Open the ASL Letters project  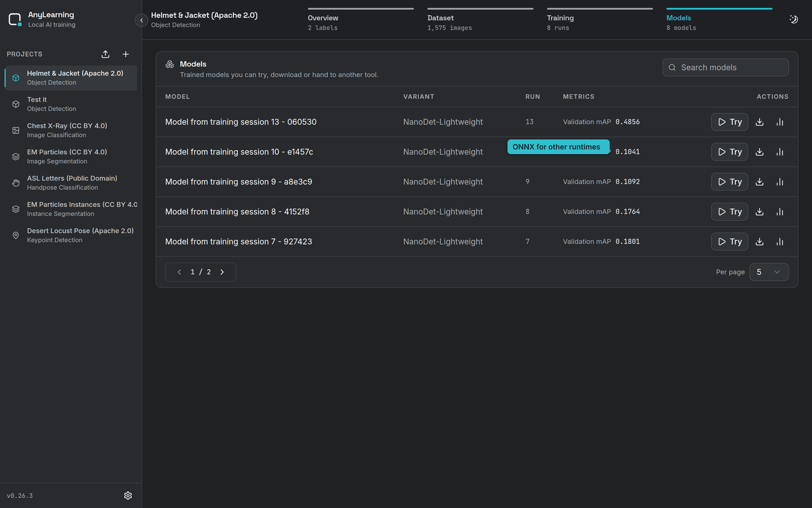pyautogui.click(x=71, y=183)
